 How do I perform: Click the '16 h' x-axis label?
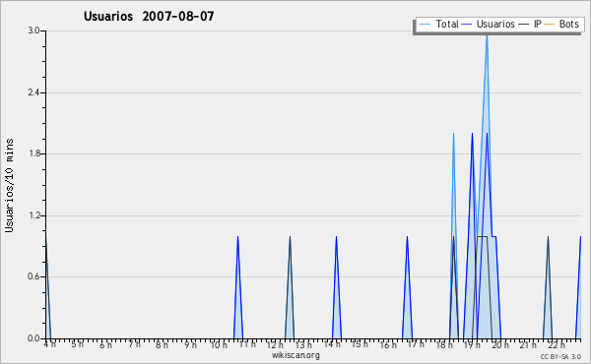(388, 344)
